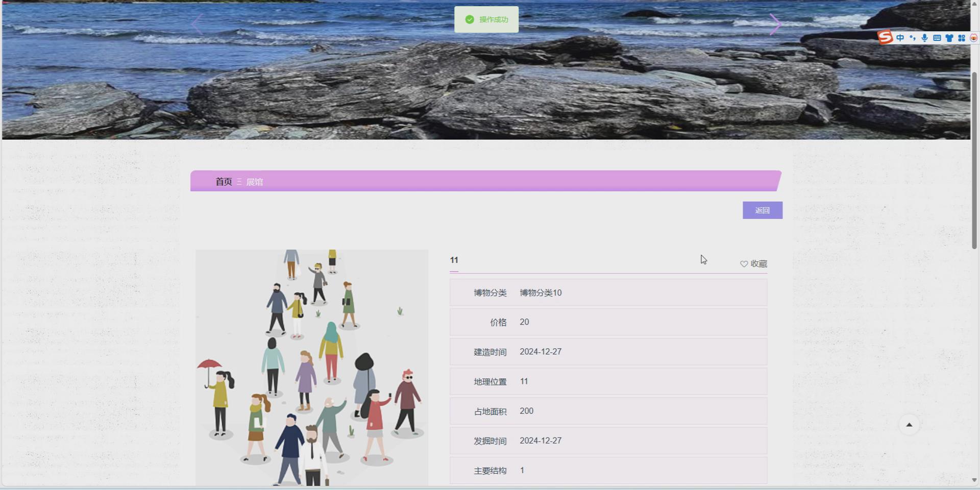Advance to the next carousel banner image
Screen dimensions: 980x490
[775, 24]
